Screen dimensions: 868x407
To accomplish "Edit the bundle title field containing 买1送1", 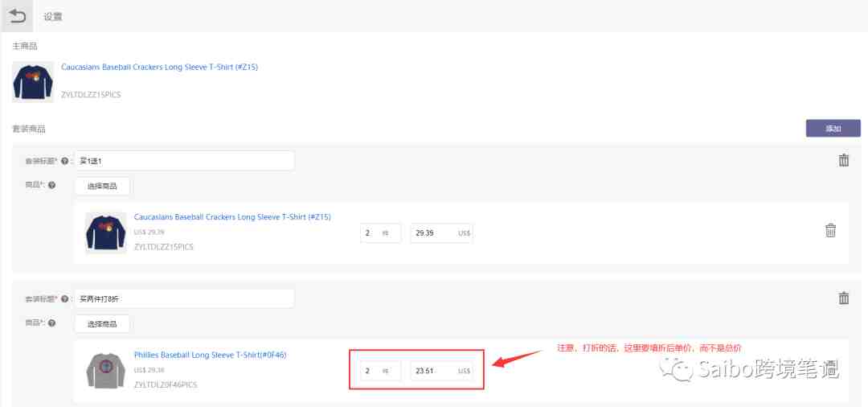I will pos(184,161).
